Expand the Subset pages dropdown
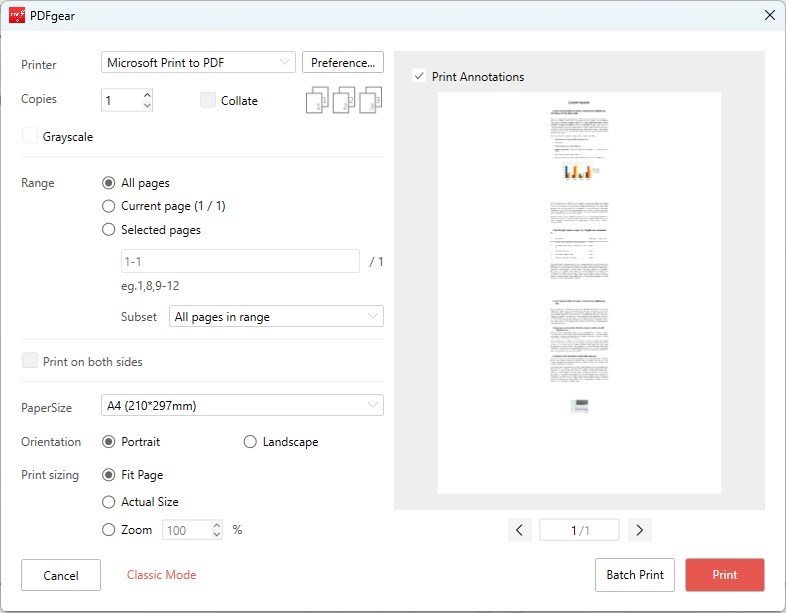Screen dimensions: 786x613 coord(276,317)
